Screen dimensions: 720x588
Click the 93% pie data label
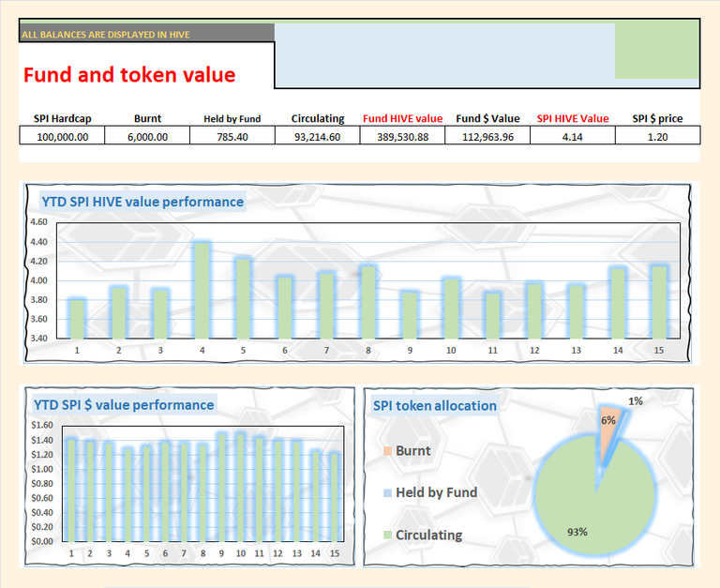(577, 532)
